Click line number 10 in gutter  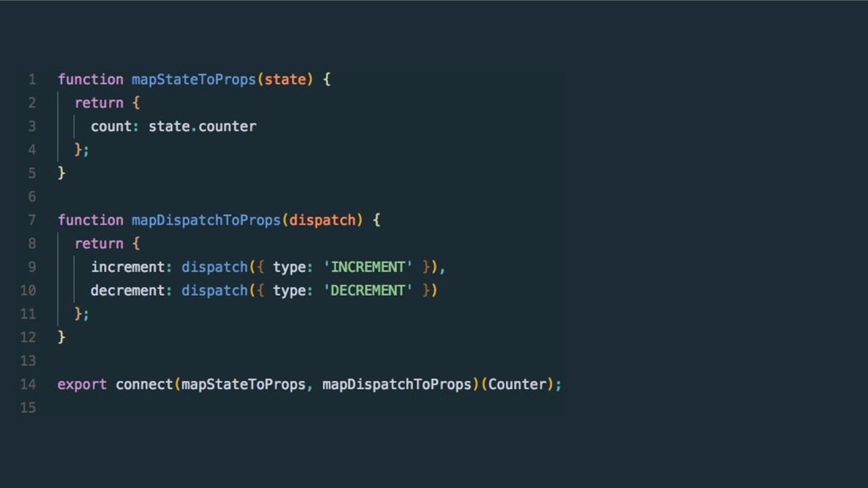[28, 291]
